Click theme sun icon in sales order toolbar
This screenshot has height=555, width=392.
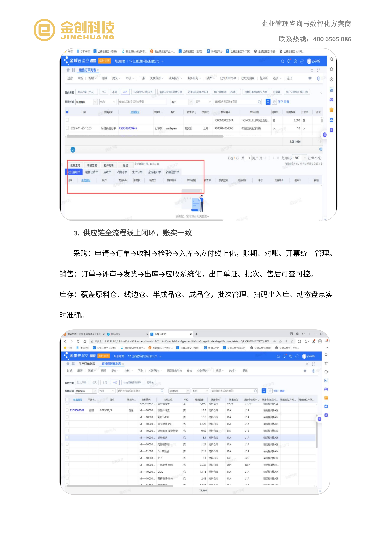[310, 78]
